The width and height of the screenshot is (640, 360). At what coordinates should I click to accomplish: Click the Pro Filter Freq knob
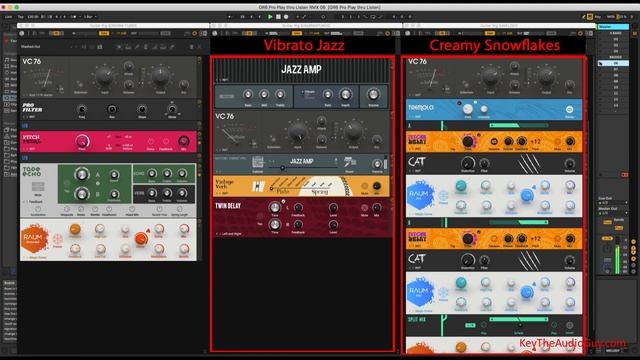82,109
